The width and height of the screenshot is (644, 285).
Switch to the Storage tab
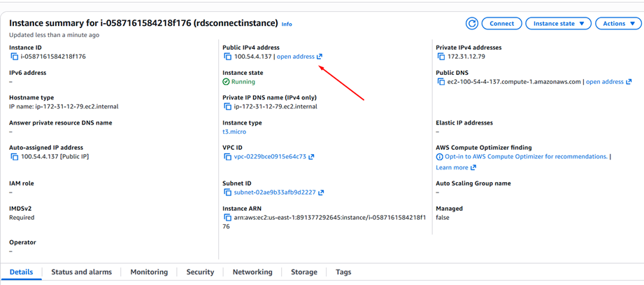pyautogui.click(x=304, y=272)
